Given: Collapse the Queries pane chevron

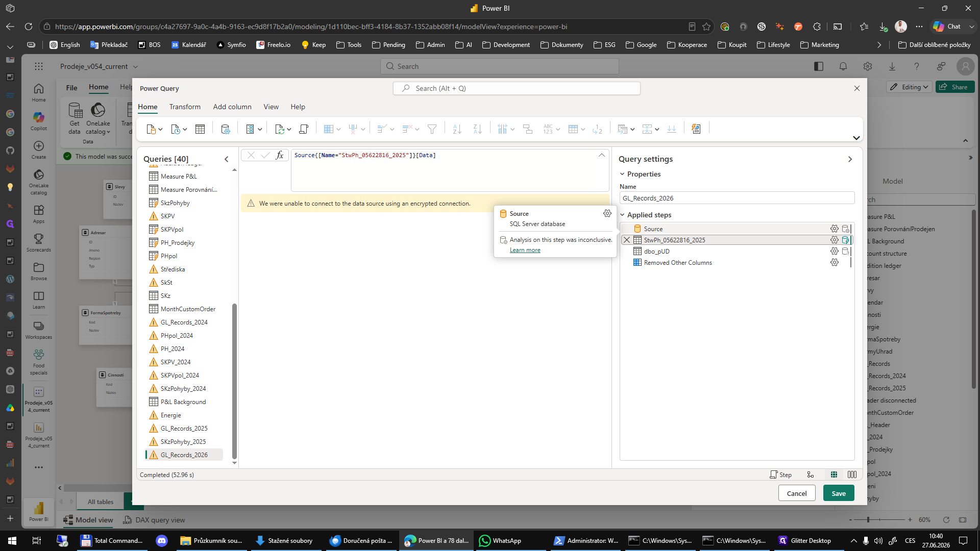Looking at the screenshot, I should tap(227, 159).
